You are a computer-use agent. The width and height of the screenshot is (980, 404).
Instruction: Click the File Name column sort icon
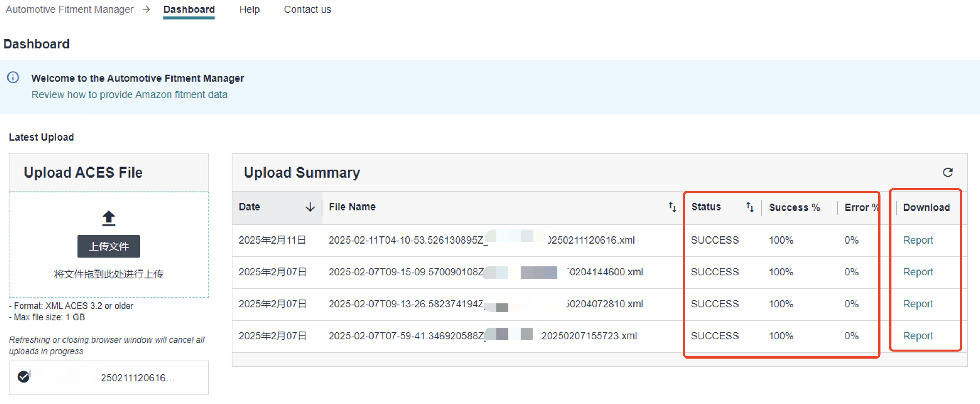(672, 207)
